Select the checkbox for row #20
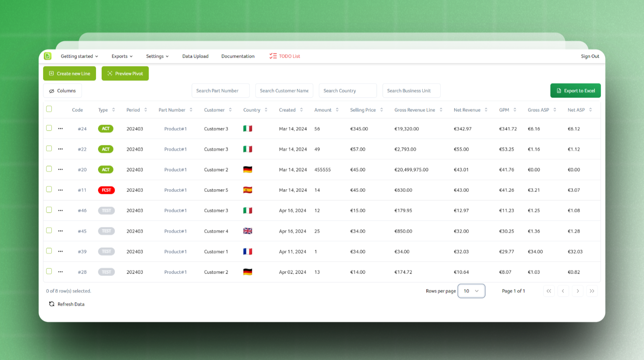Viewport: 644px width, 360px height. 49,169
